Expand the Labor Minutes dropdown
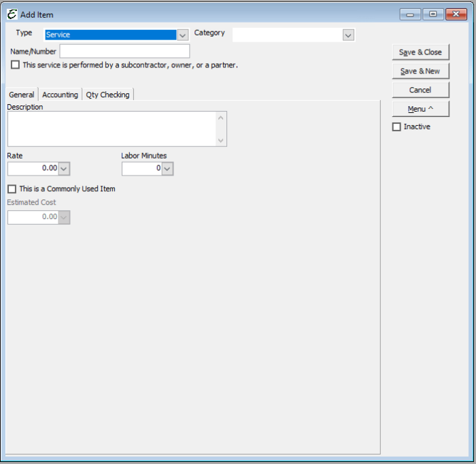 coord(167,168)
